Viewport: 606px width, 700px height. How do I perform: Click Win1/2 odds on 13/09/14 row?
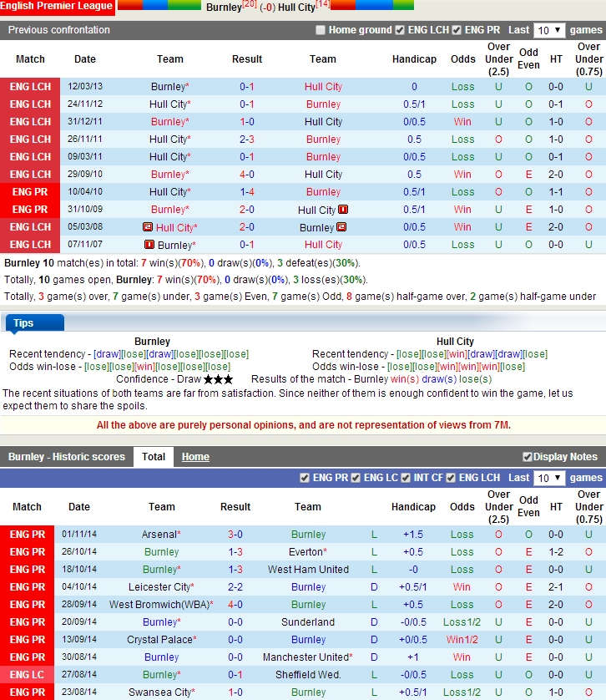pyautogui.click(x=462, y=640)
